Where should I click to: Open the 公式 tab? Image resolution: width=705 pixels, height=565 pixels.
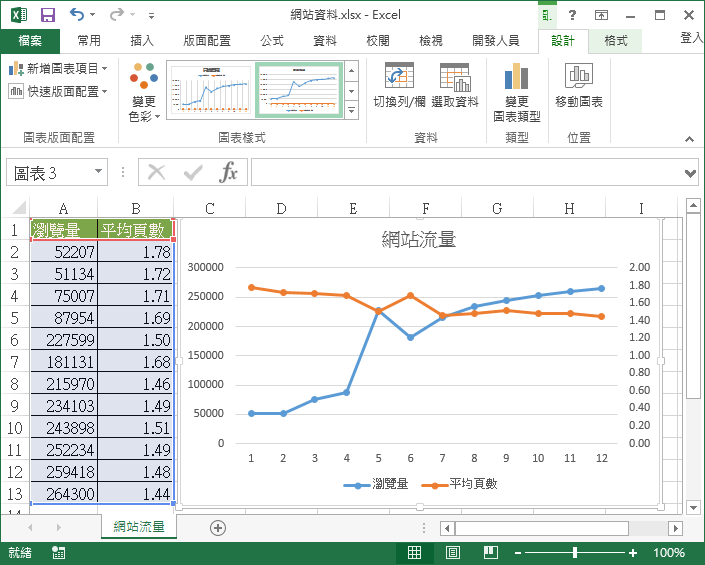tap(272, 41)
